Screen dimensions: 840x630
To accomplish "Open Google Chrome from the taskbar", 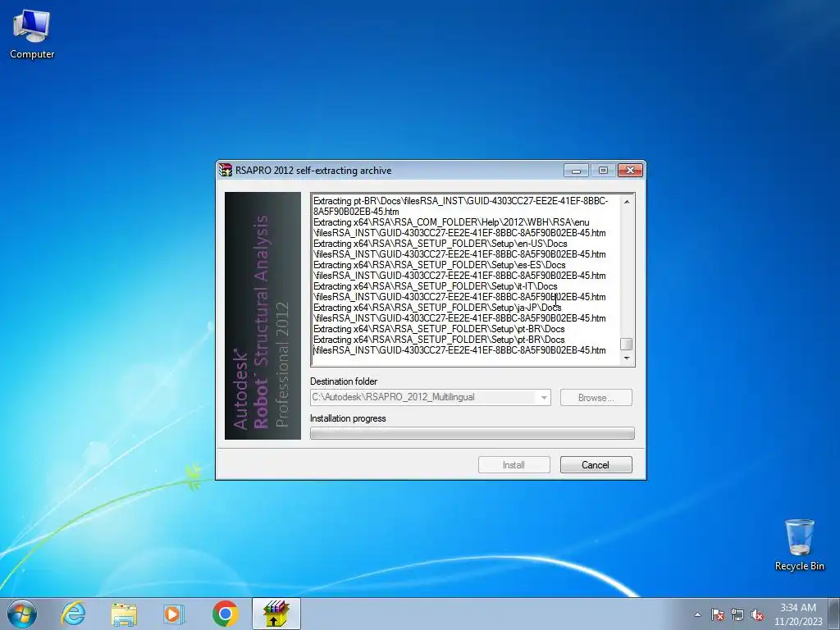I will 225,614.
